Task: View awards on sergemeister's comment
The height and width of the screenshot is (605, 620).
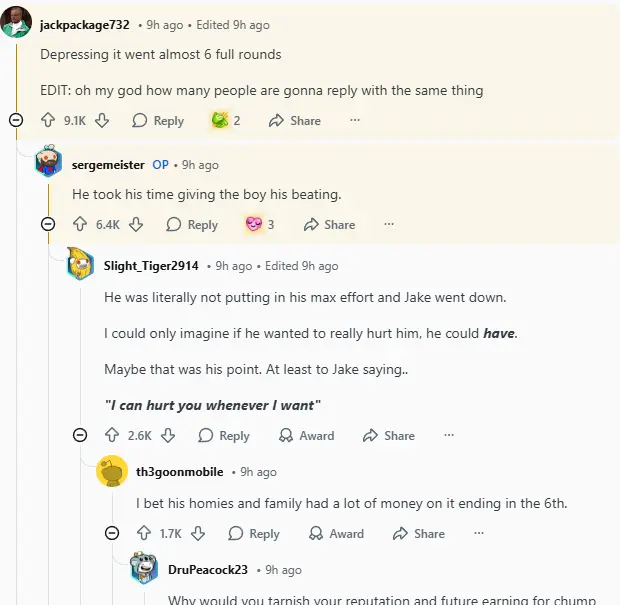Action: click(x=259, y=224)
